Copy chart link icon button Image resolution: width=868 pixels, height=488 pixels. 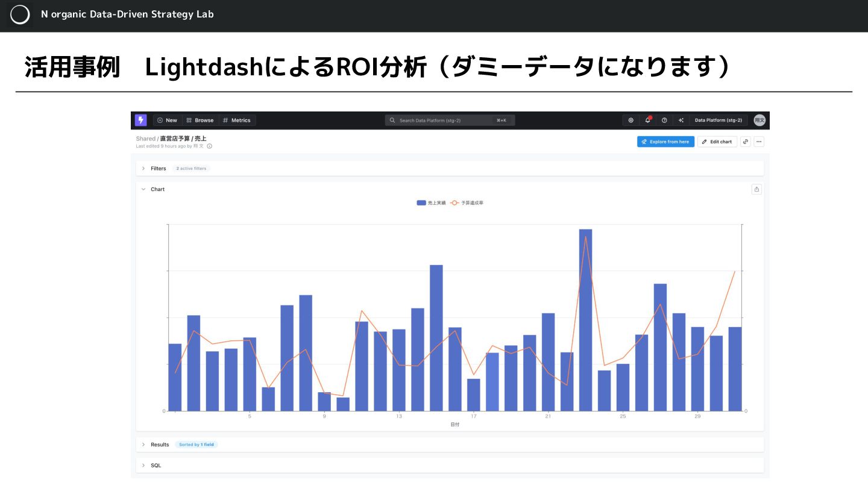[746, 142]
